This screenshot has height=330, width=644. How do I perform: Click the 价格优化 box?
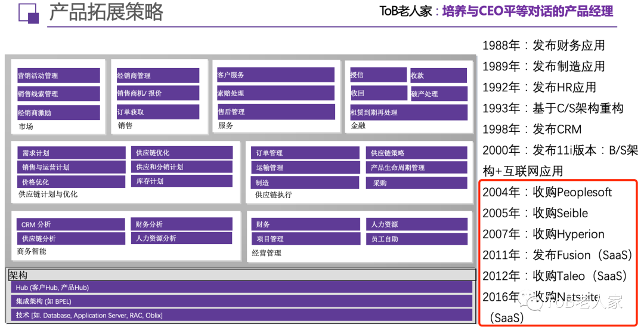[x=72, y=181]
